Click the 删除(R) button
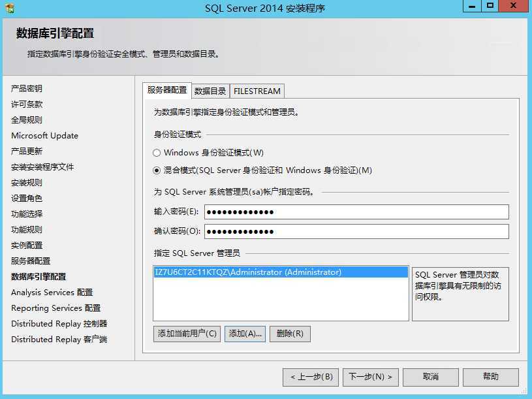Screen dimensions: 532x399 point(290,334)
